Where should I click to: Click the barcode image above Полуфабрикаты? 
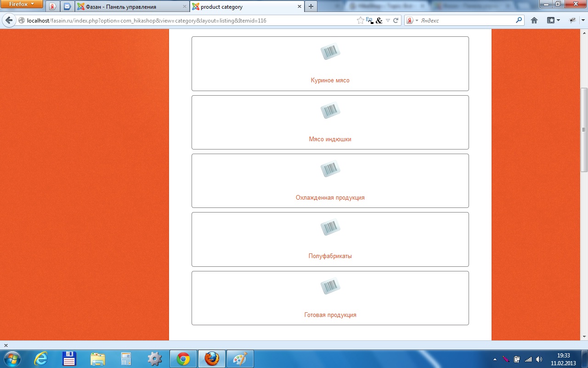[330, 227]
